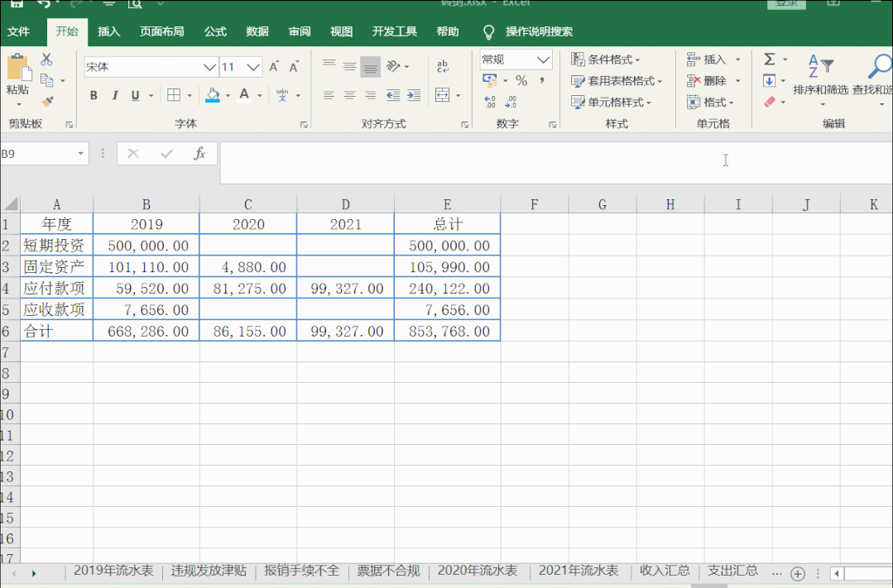Open 条件格式 conditional formatting
The height and width of the screenshot is (588, 893).
point(606,60)
